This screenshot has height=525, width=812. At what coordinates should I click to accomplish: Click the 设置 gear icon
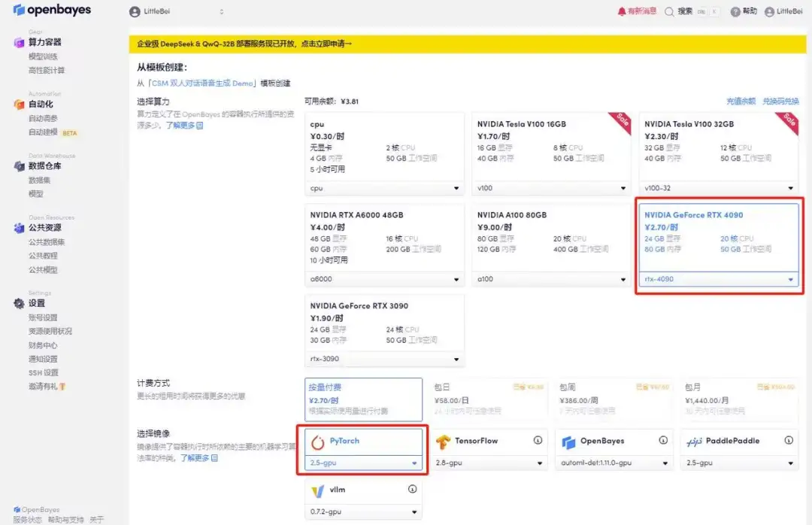19,304
